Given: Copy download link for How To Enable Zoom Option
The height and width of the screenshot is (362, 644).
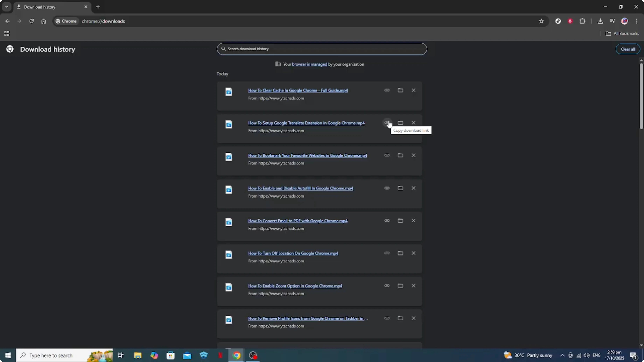Looking at the screenshot, I should coord(387,286).
